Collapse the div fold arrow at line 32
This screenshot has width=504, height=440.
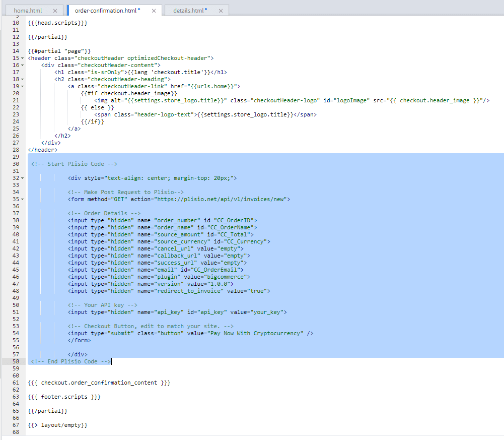pos(23,178)
